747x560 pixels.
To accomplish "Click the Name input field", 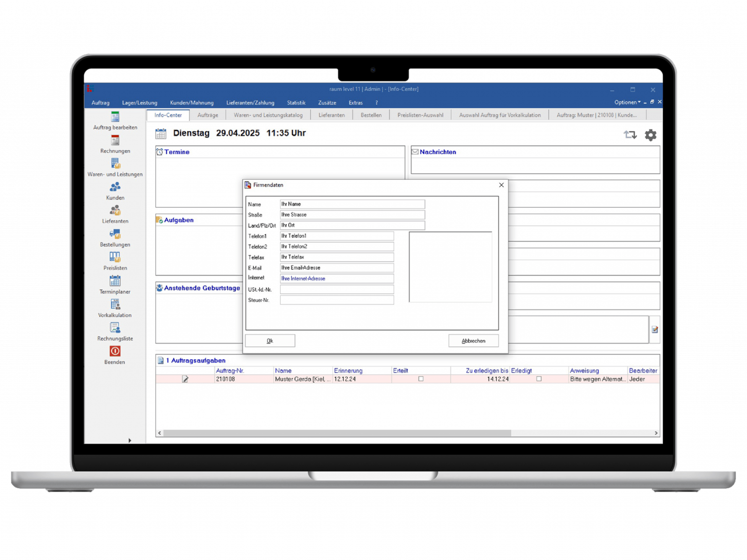I will pyautogui.click(x=352, y=204).
